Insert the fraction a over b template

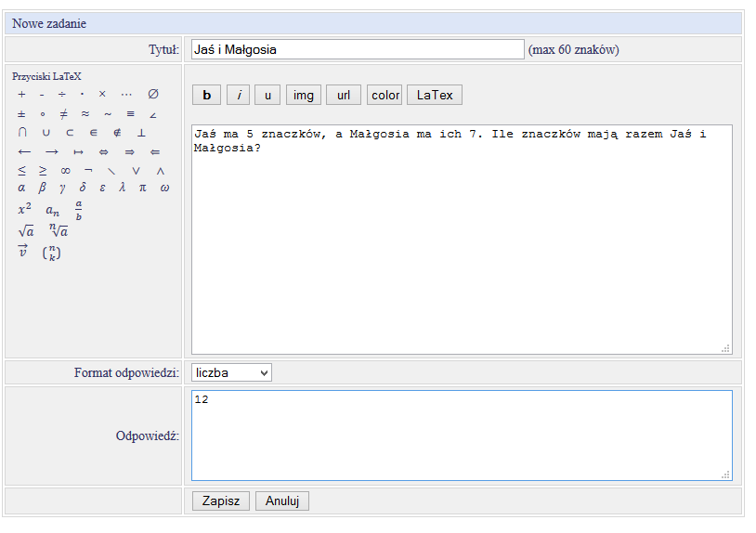click(79, 209)
